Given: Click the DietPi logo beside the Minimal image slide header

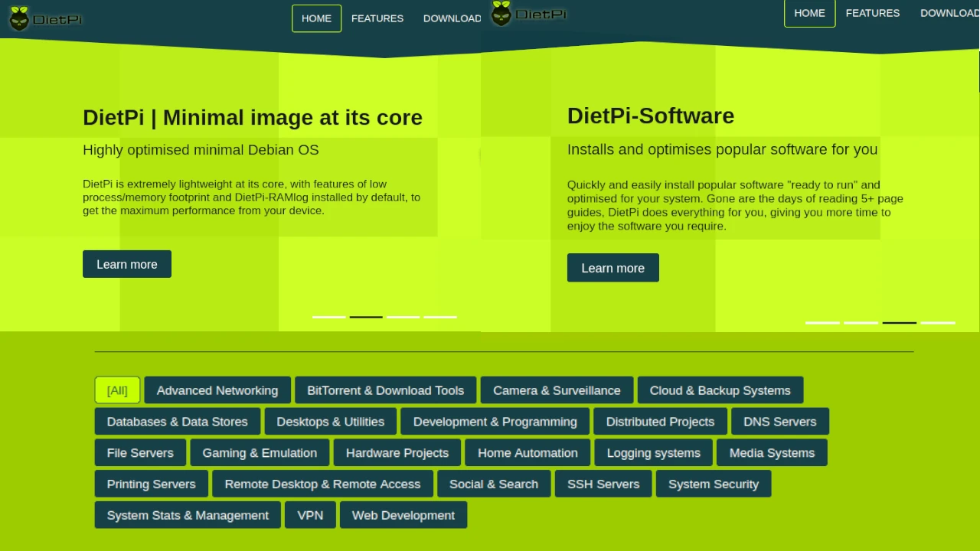Looking at the screenshot, I should click(x=46, y=19).
